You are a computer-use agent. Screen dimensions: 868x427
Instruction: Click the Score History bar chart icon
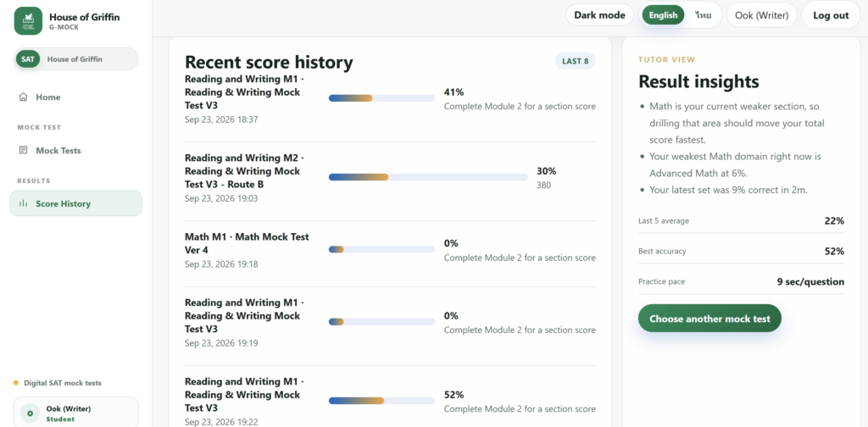pyautogui.click(x=23, y=203)
